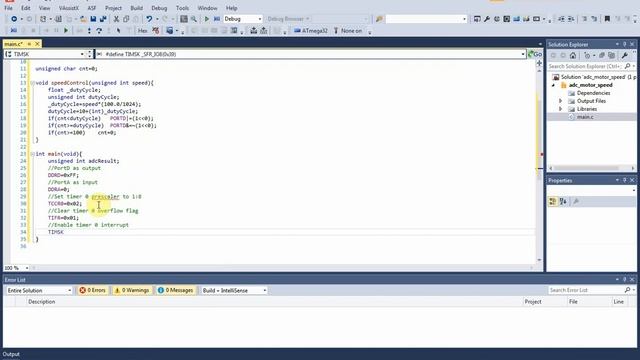Click the Solution Explorer Home icon

[x=573, y=56]
